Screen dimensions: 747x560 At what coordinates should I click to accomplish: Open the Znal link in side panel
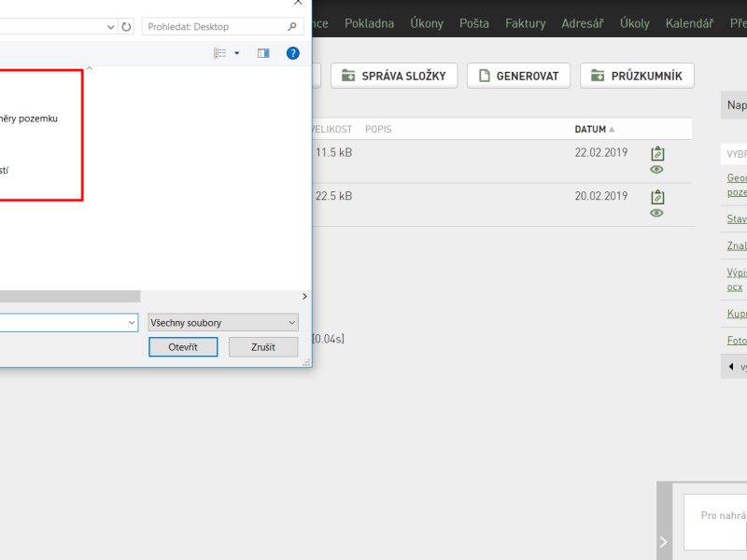click(737, 245)
